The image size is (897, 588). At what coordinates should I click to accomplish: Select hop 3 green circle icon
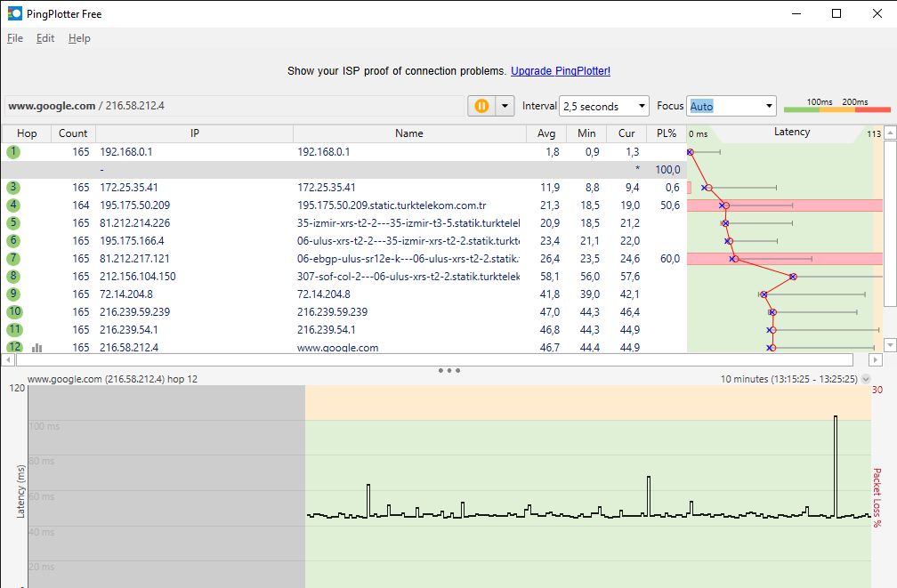tap(13, 187)
